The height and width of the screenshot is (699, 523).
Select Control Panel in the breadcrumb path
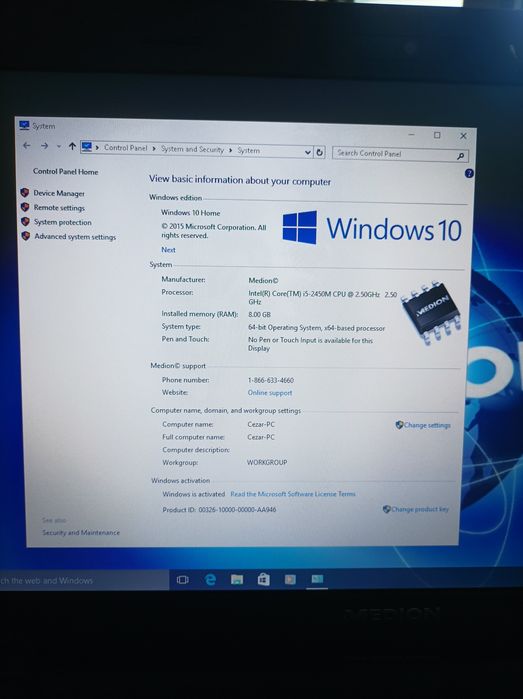click(x=125, y=148)
